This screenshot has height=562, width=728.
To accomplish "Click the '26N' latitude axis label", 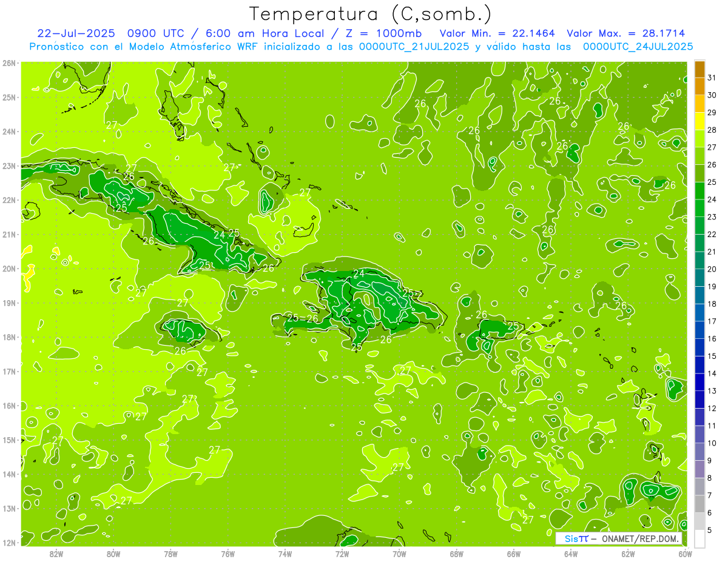I will [9, 63].
